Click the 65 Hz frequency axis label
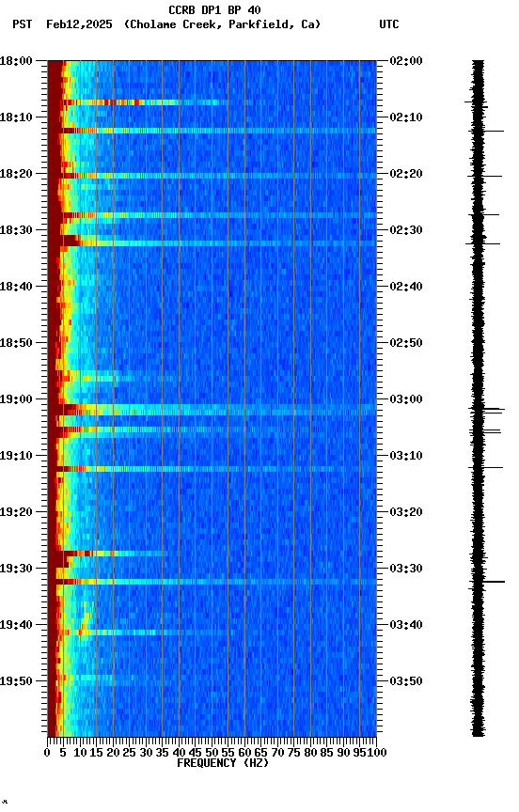This screenshot has height=812, width=519. click(x=261, y=753)
